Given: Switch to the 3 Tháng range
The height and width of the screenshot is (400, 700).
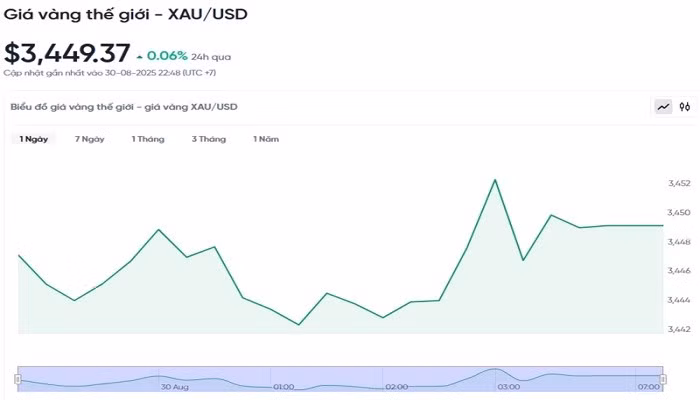Looking at the screenshot, I should 209,139.
